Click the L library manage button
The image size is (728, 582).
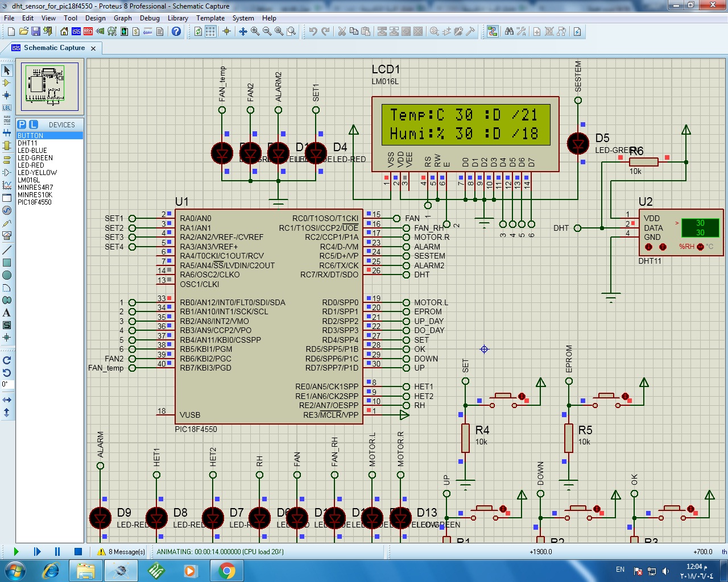pos(34,124)
